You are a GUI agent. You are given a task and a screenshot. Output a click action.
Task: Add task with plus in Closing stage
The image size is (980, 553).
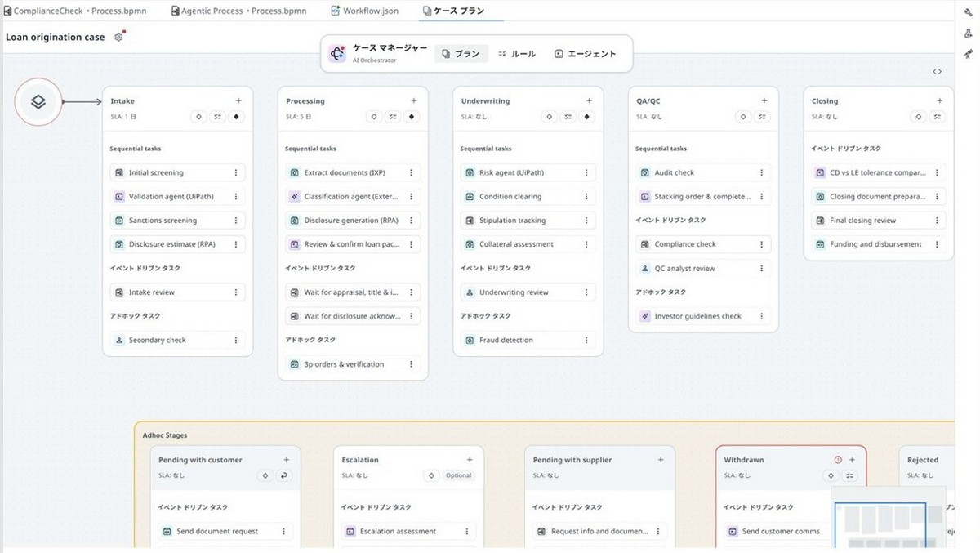point(939,100)
